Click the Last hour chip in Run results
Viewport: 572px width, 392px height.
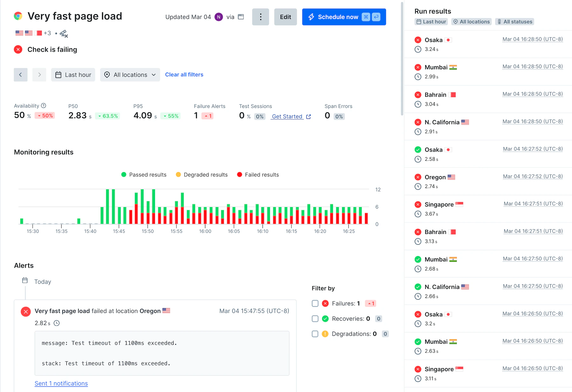431,22
